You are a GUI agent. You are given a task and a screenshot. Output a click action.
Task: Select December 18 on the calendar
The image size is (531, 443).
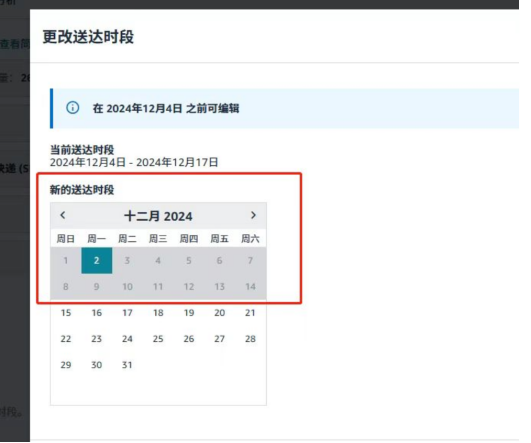[158, 313]
